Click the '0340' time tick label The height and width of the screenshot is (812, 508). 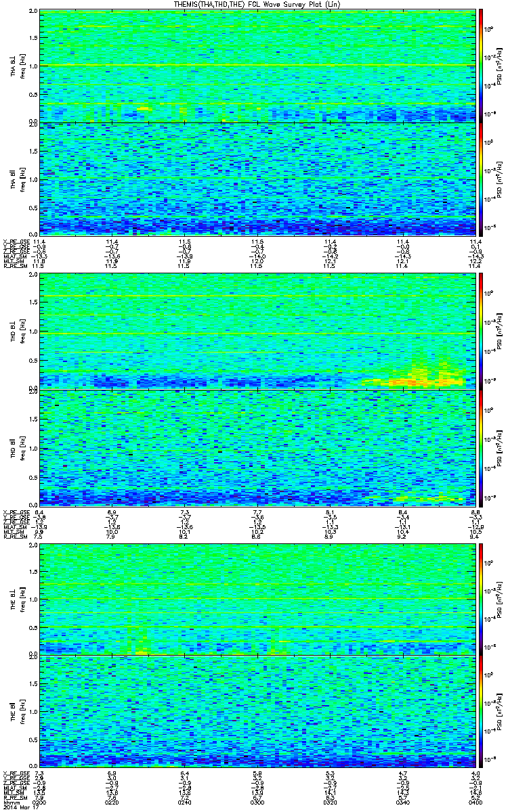402,802
